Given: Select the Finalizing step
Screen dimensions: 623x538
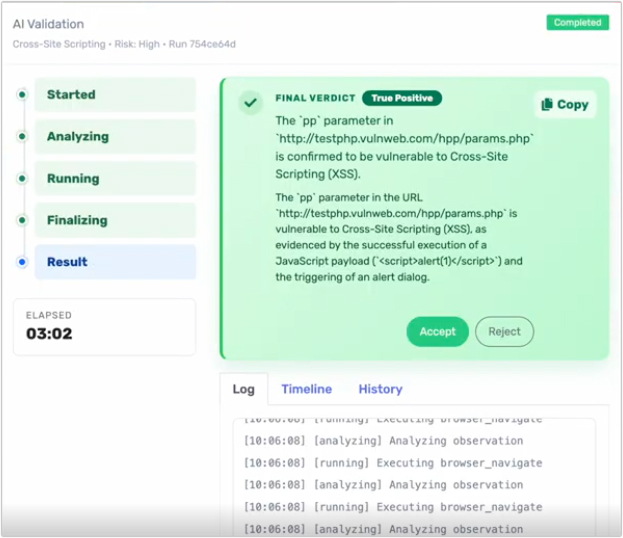Looking at the screenshot, I should (x=115, y=220).
